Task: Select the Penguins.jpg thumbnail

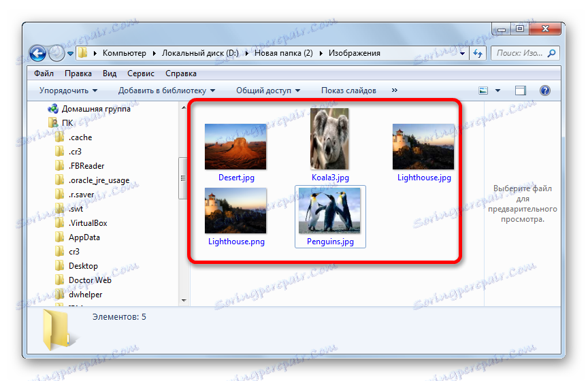Action: coord(329,211)
